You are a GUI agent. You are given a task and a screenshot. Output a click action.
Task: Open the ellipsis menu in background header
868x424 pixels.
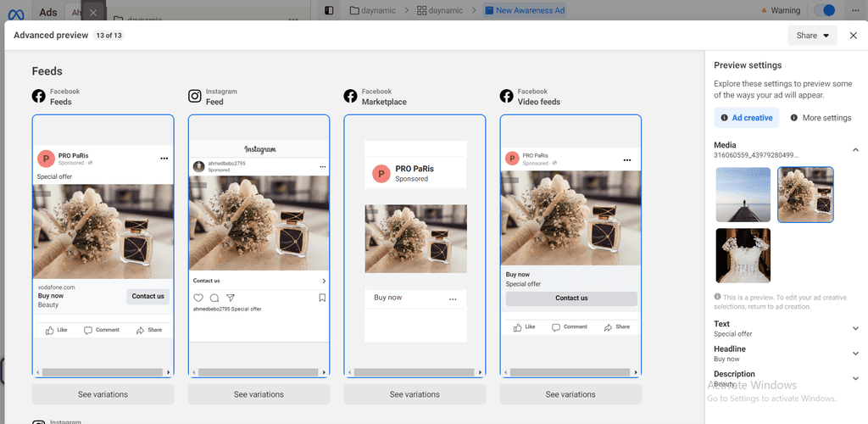coord(855,10)
